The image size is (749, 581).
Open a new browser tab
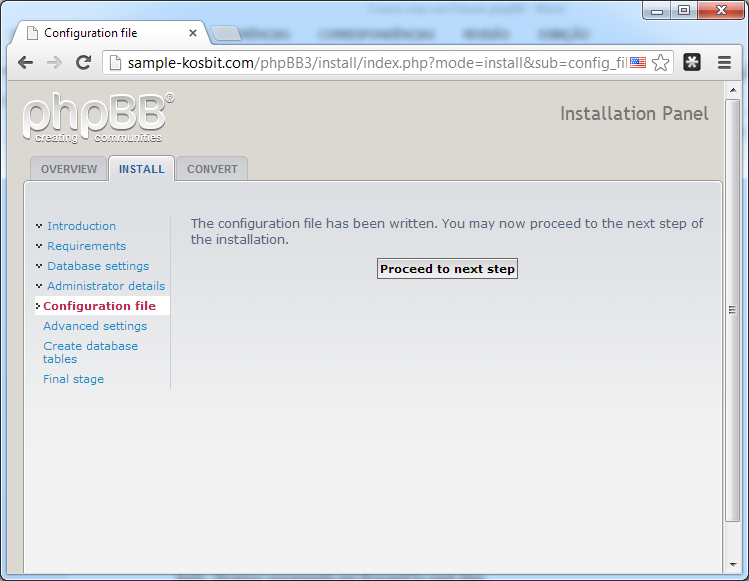coord(225,33)
